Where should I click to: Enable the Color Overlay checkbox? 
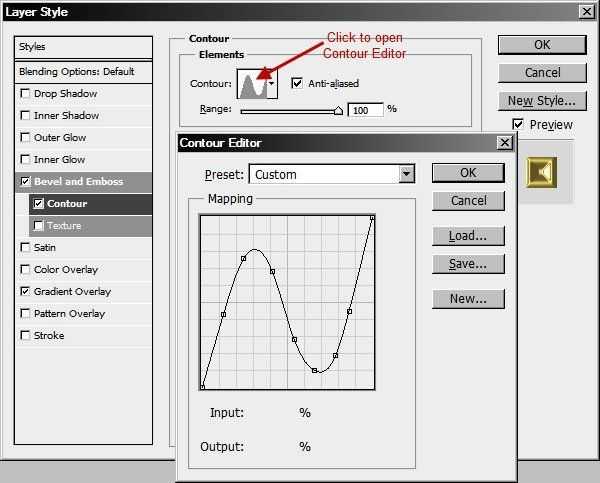pos(25,269)
